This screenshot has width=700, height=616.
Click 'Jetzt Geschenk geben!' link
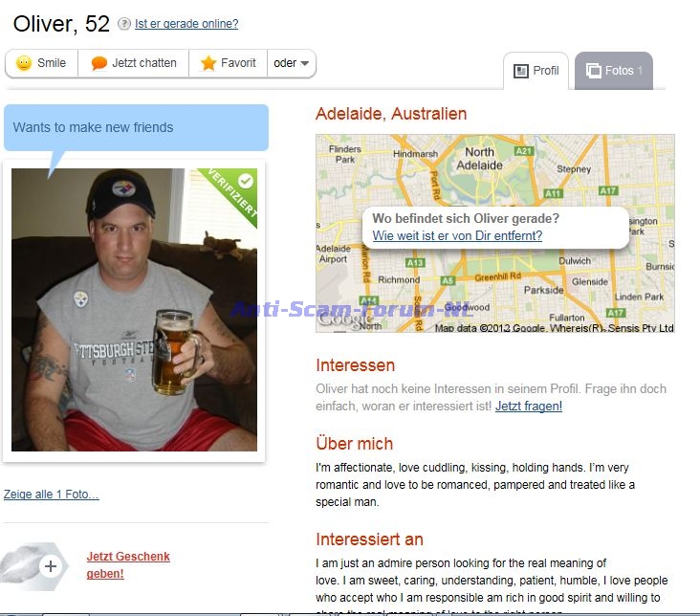point(128,564)
